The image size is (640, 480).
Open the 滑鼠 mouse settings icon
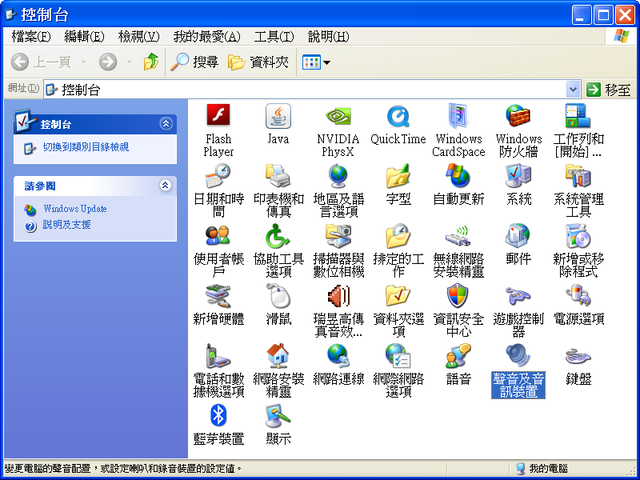(278, 296)
